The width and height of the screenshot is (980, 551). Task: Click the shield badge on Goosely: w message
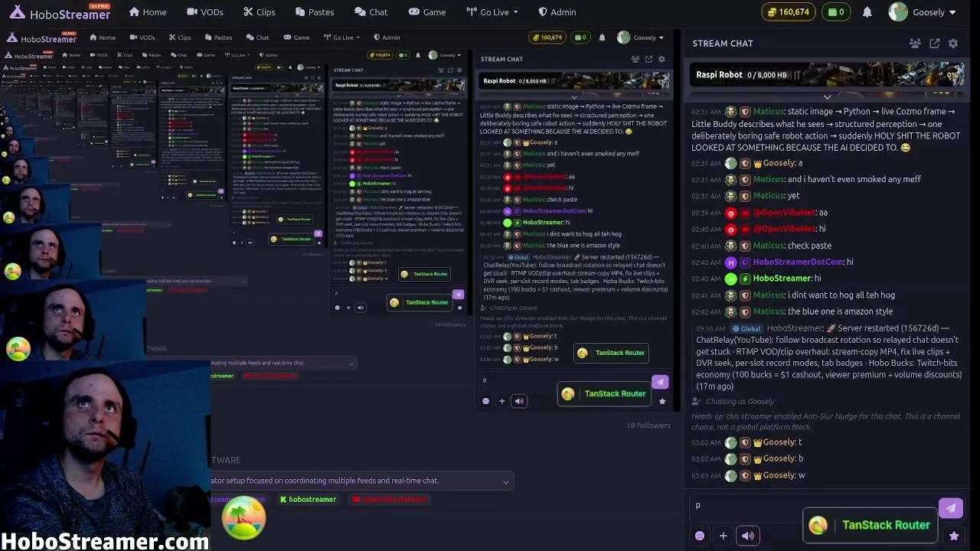tap(746, 476)
